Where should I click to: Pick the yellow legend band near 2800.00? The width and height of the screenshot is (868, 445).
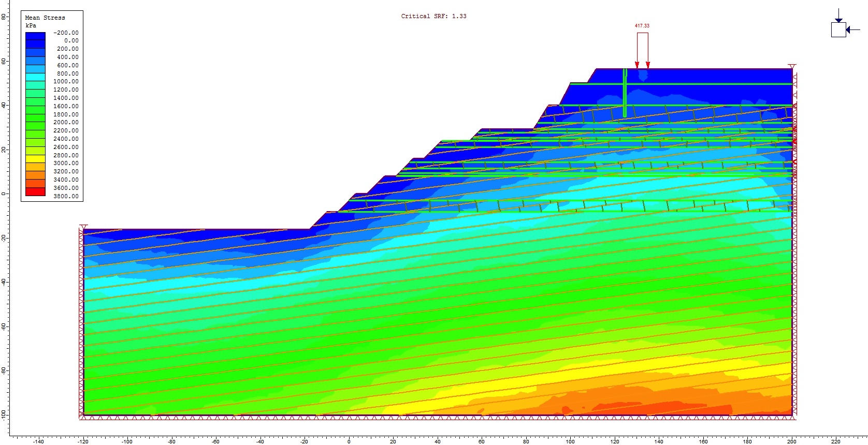(x=36, y=159)
